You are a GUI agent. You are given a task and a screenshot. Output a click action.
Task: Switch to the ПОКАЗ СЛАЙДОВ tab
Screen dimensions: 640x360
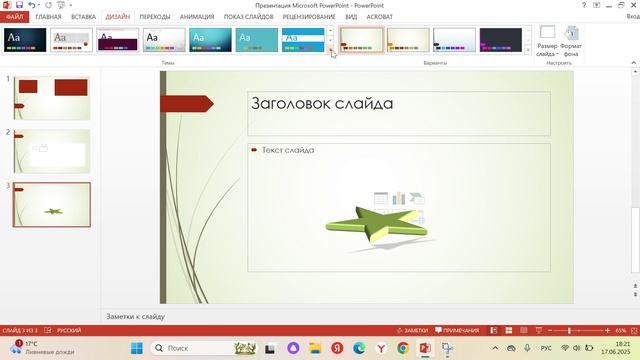pos(248,17)
